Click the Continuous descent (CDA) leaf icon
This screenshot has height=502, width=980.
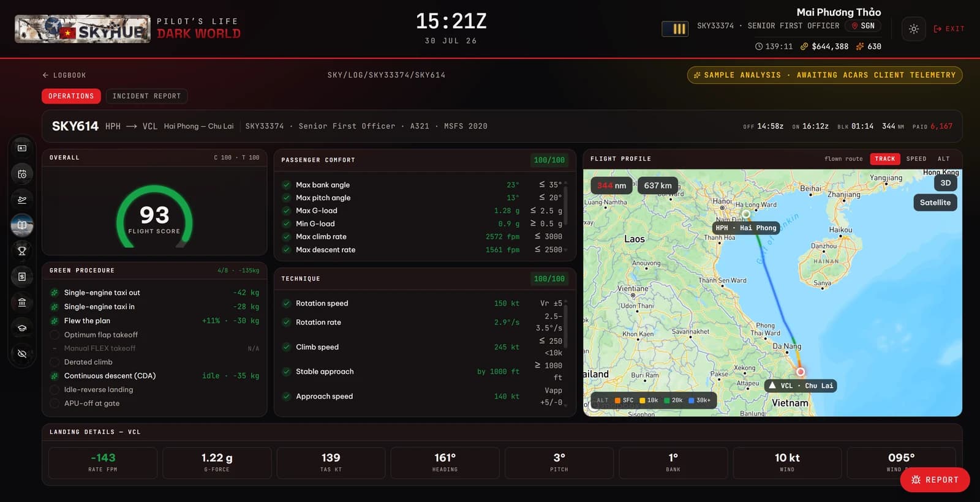(x=55, y=376)
